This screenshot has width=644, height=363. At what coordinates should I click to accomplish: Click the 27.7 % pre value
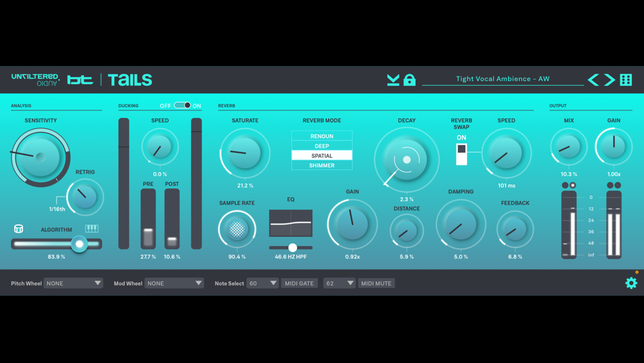tap(148, 257)
